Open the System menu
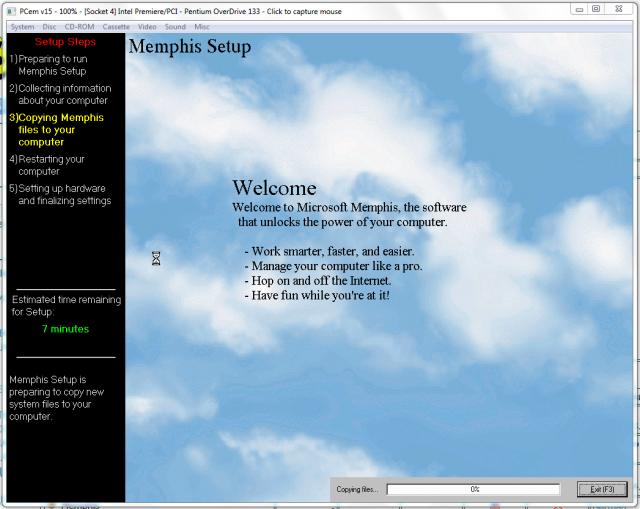The height and width of the screenshot is (509, 640). tap(22, 27)
